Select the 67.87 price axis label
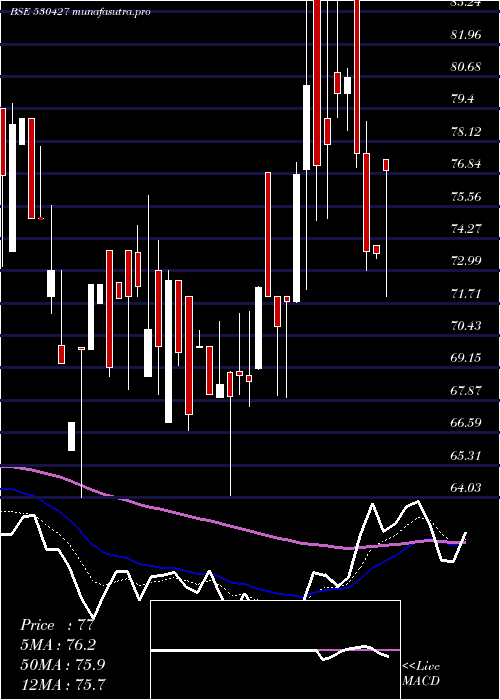The height and width of the screenshot is (700, 500). 466,390
